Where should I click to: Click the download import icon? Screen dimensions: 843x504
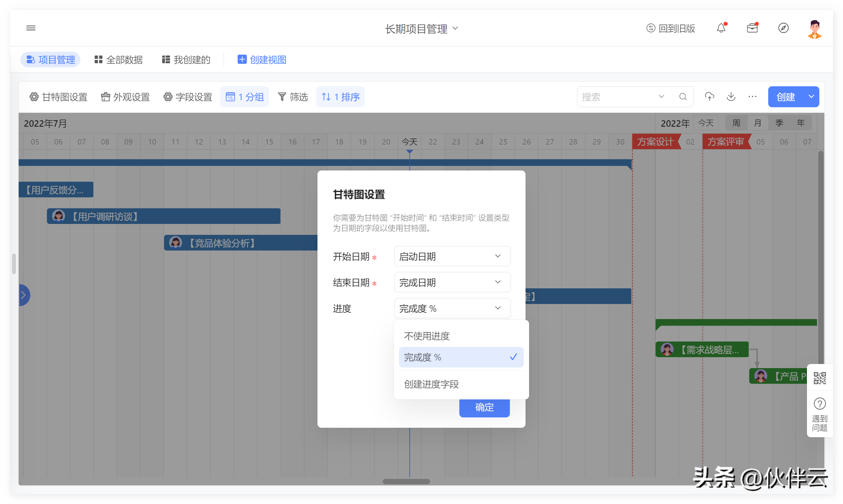pyautogui.click(x=731, y=97)
